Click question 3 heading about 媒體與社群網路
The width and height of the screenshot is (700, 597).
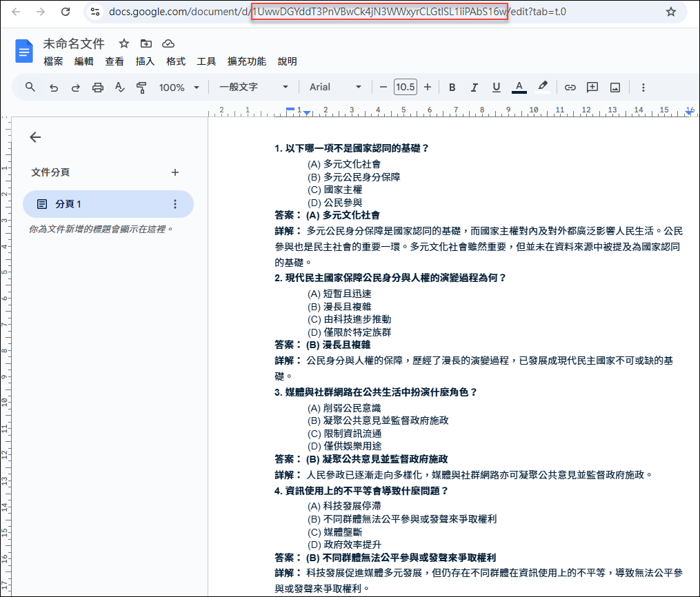click(376, 392)
